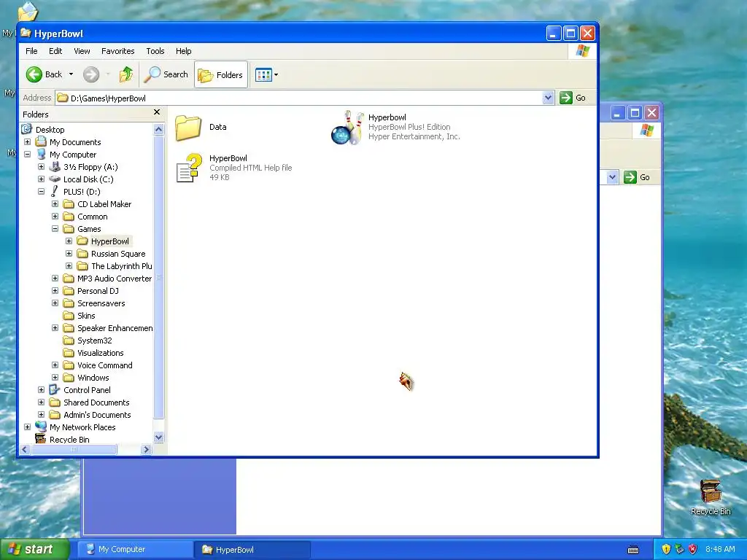Image resolution: width=747 pixels, height=560 pixels.
Task: Select the HyperBowl folder in tree
Action: tap(109, 241)
